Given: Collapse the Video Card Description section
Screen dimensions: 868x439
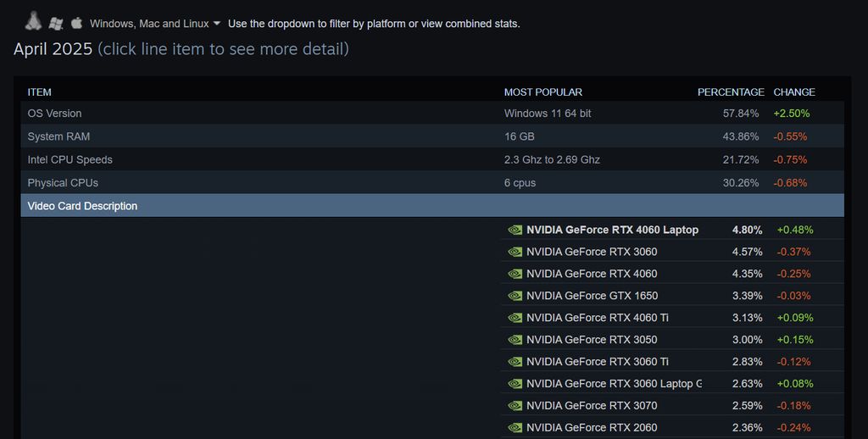Looking at the screenshot, I should pos(82,206).
